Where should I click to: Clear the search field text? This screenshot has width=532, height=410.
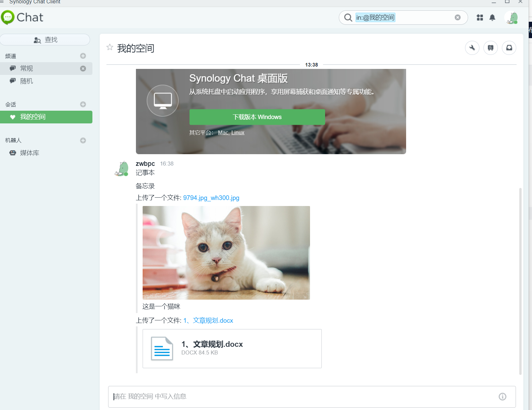point(457,17)
